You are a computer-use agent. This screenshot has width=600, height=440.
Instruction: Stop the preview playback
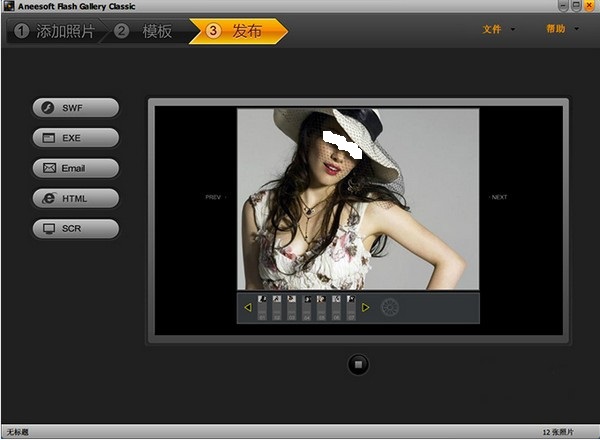pyautogui.click(x=358, y=364)
